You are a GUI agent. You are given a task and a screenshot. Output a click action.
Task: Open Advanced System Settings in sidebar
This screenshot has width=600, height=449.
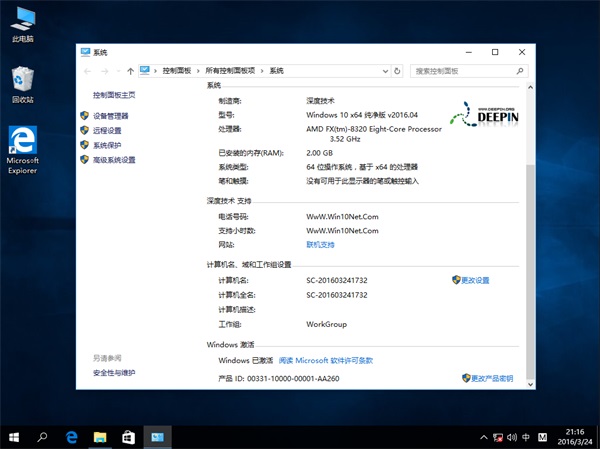(x=113, y=160)
